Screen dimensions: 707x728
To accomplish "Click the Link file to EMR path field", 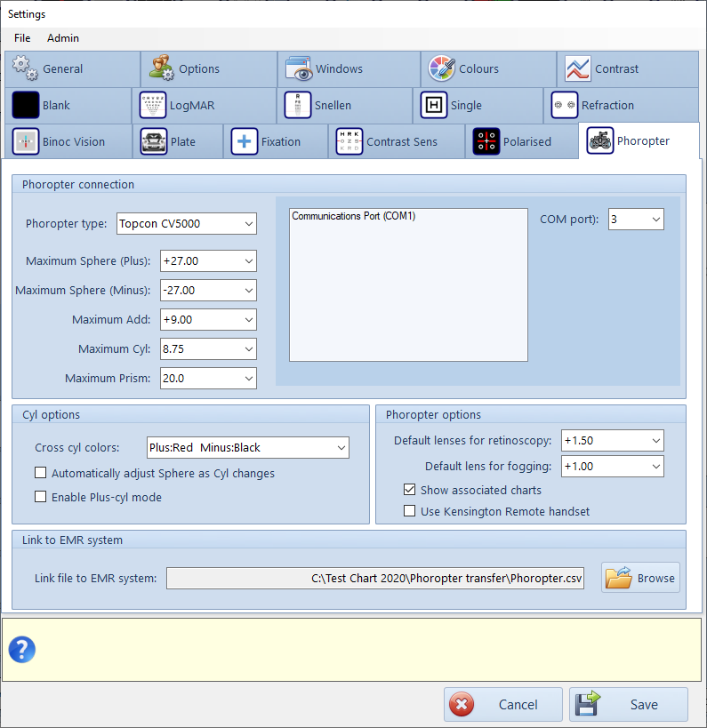I will (x=375, y=579).
